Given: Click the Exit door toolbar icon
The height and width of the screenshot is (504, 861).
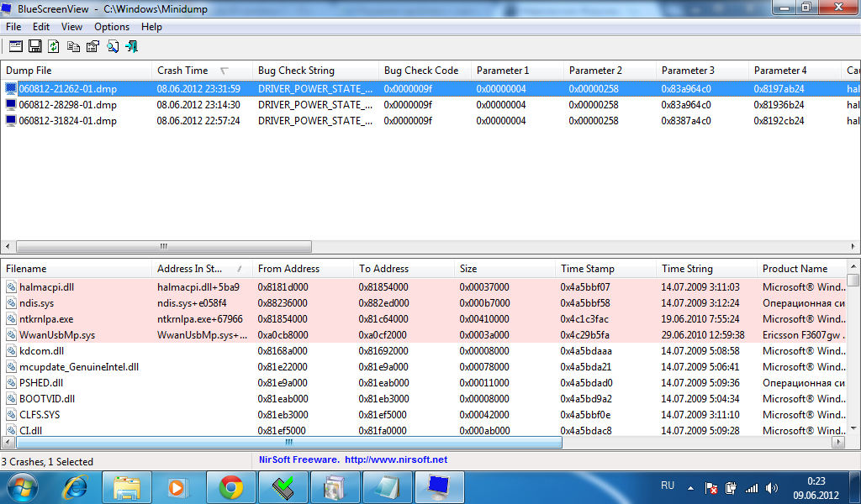Looking at the screenshot, I should tap(131, 46).
